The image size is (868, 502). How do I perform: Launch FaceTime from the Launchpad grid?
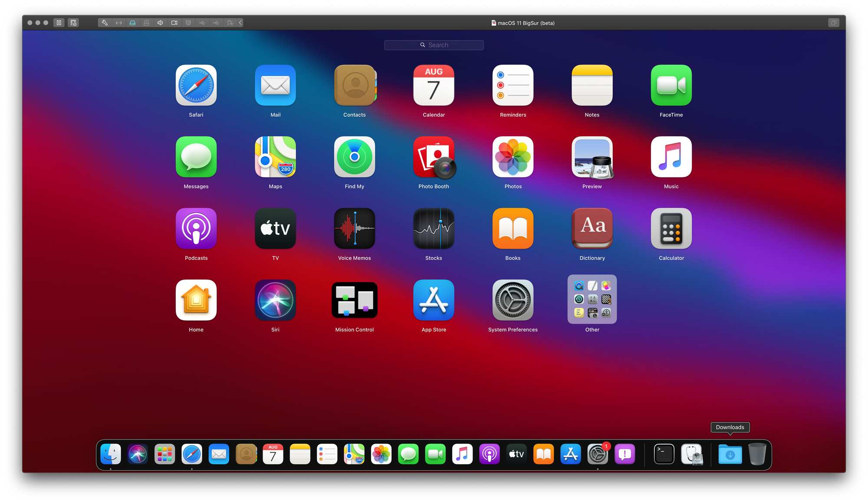coord(671,85)
